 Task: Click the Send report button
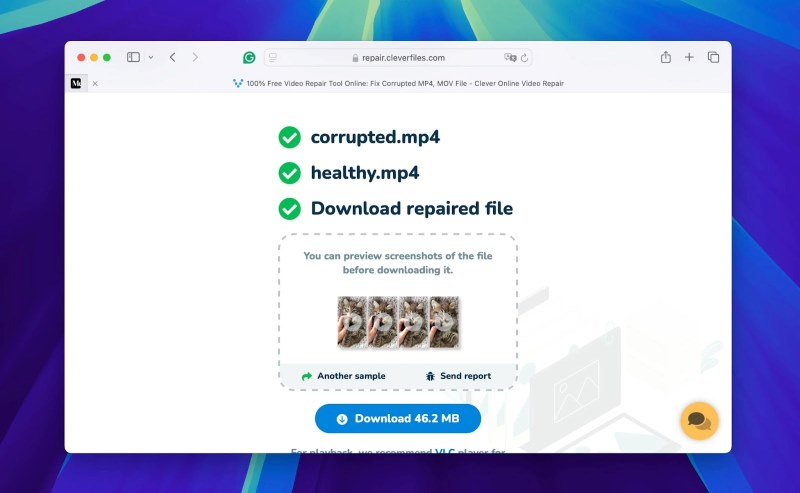point(458,376)
